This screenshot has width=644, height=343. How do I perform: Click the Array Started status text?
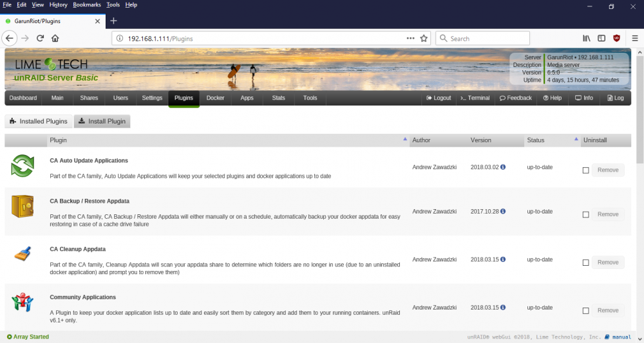pos(28,337)
